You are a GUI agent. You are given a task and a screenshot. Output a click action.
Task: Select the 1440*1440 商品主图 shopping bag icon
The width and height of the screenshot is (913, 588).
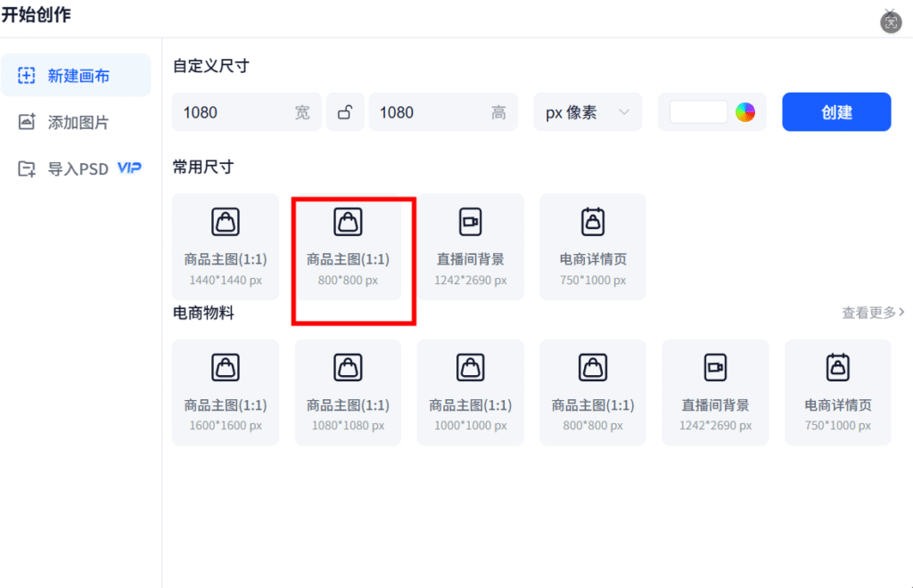click(x=225, y=221)
